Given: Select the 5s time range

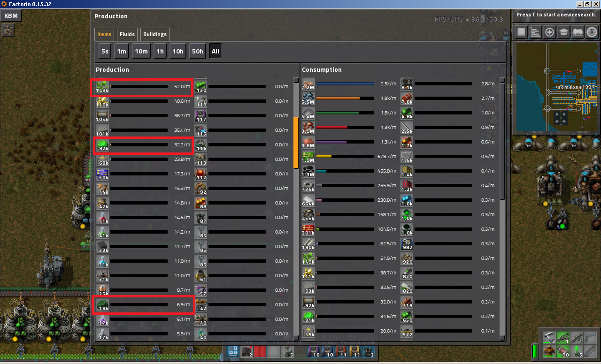Looking at the screenshot, I should coord(104,52).
